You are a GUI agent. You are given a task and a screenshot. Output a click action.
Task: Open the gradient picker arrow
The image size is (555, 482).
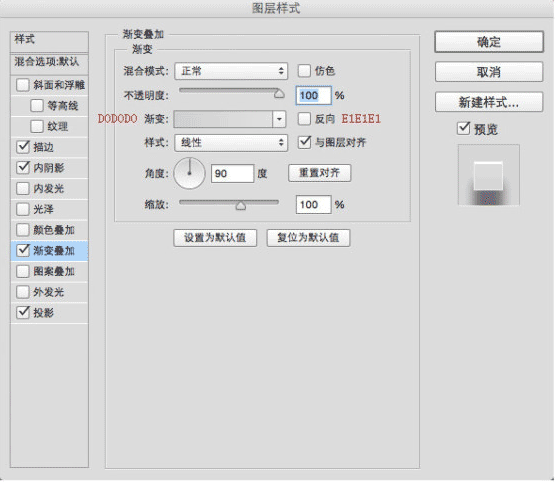279,119
